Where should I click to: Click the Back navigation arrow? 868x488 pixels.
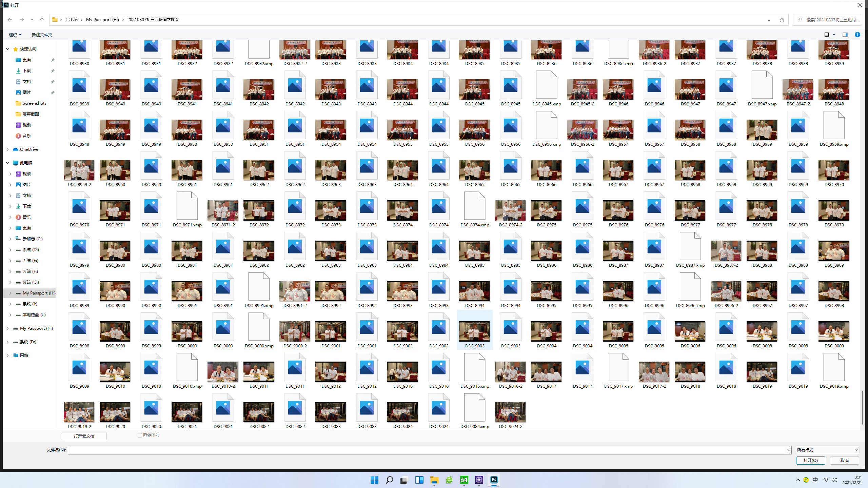9,20
